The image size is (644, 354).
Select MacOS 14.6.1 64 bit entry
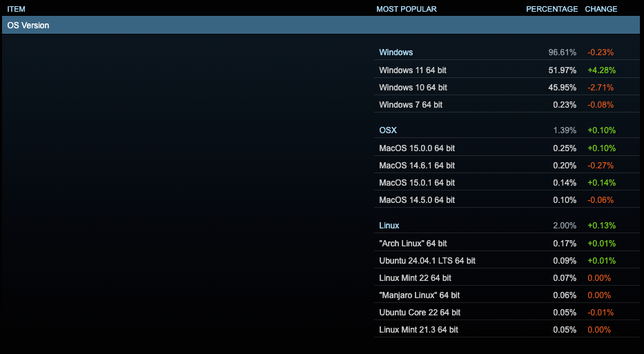(507, 166)
